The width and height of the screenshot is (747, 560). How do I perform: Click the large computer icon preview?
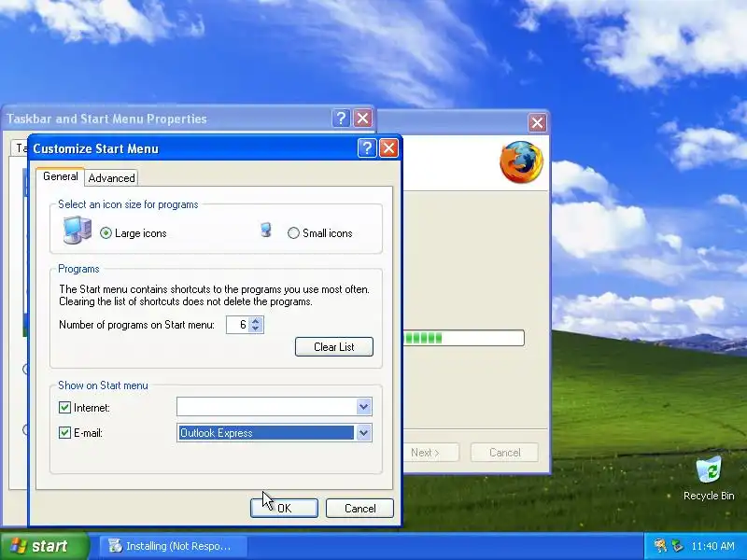pyautogui.click(x=77, y=231)
